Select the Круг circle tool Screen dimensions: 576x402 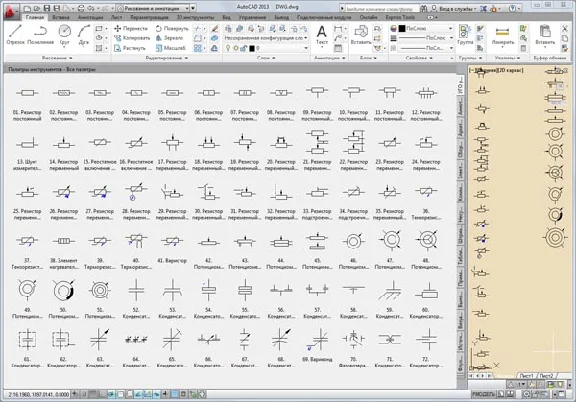(65, 35)
